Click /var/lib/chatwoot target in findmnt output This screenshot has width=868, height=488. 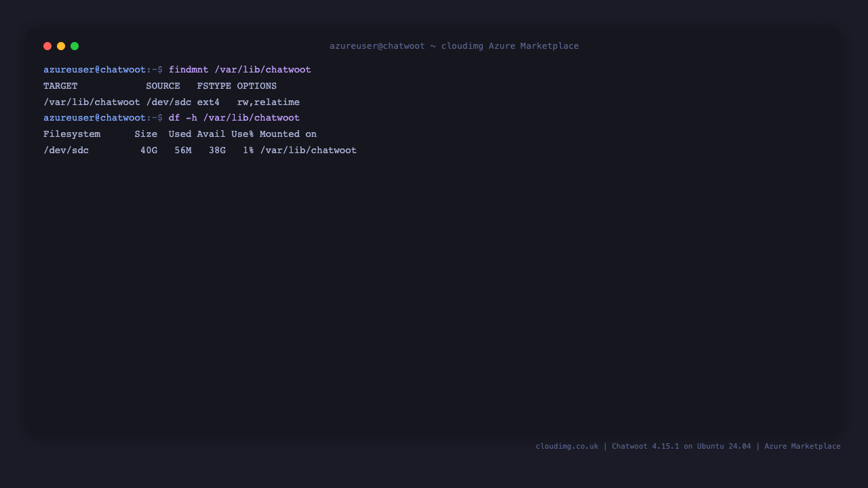tap(92, 102)
